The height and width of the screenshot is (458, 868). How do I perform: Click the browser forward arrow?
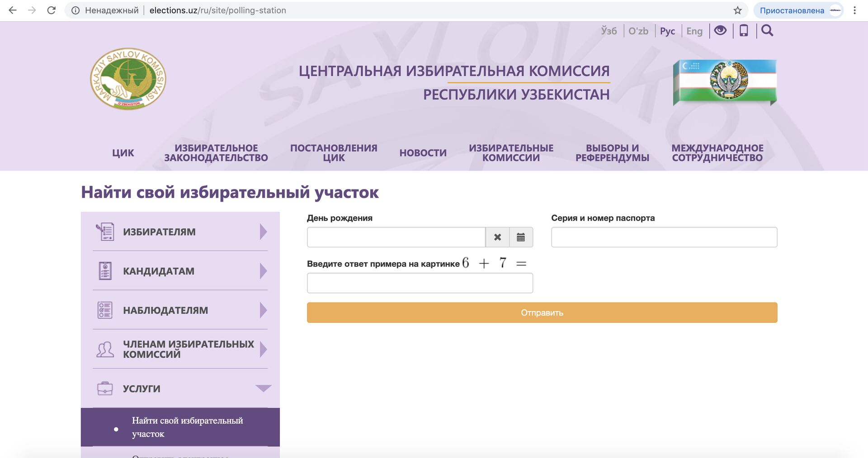[32, 10]
